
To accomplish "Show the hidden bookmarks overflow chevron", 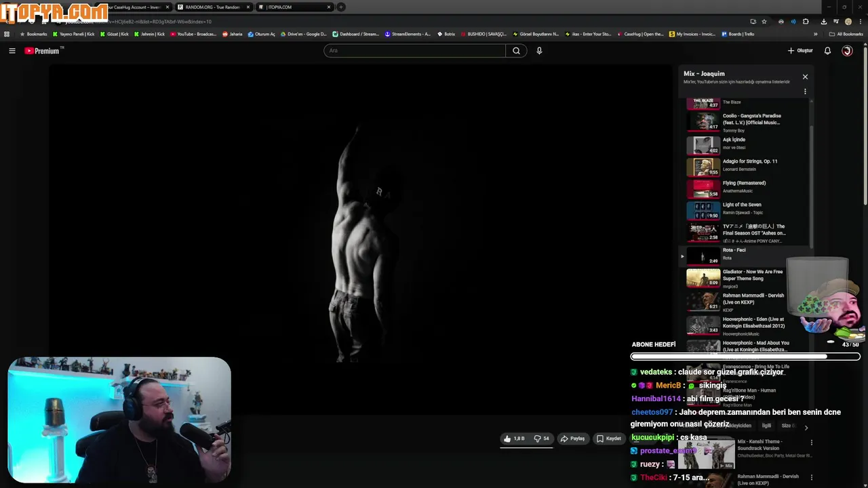I will coord(816,34).
